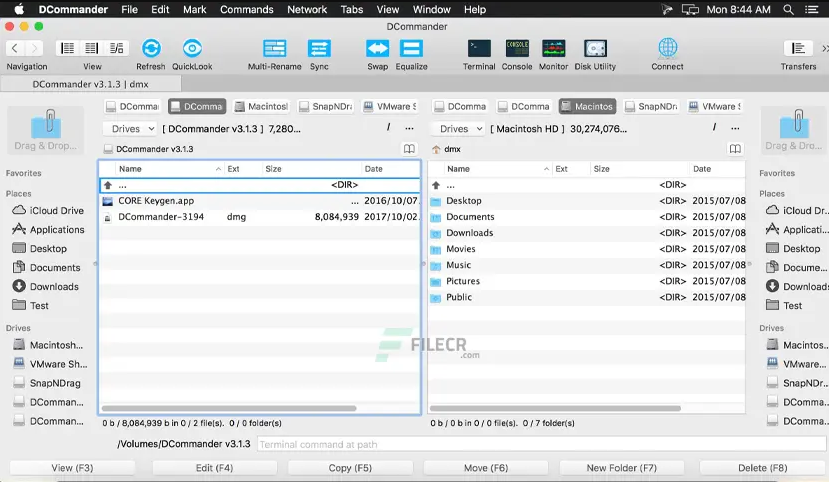
Task: Open the Transfers panel
Action: (798, 49)
